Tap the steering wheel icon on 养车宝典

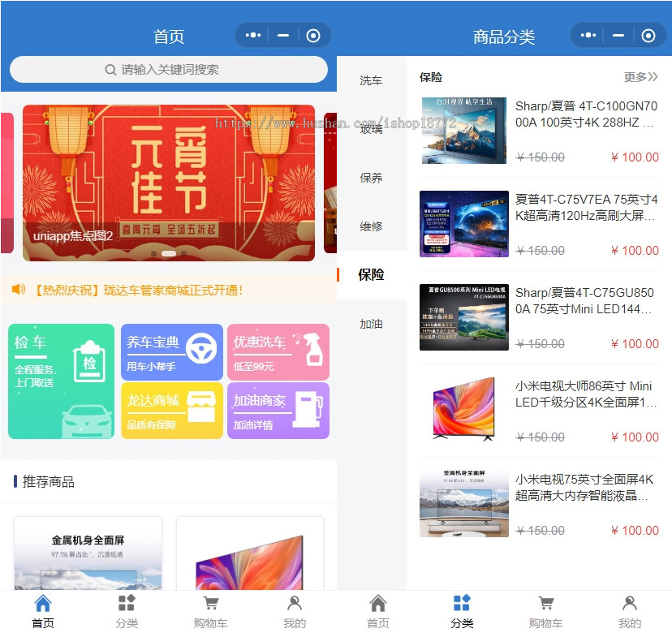click(x=201, y=348)
